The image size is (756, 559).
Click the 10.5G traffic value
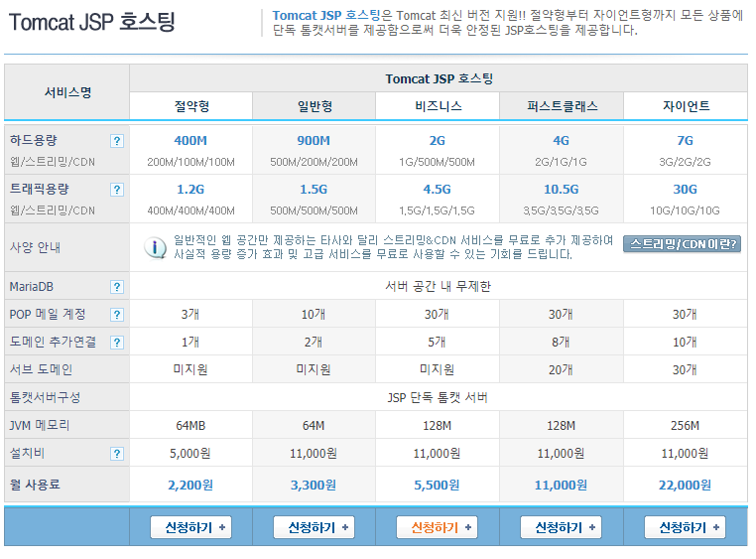click(x=562, y=189)
